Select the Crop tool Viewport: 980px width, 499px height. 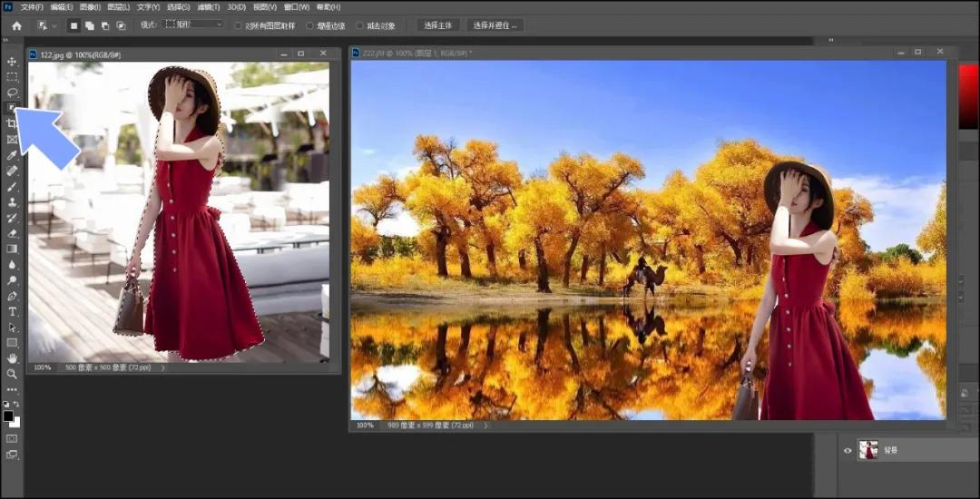(12, 123)
